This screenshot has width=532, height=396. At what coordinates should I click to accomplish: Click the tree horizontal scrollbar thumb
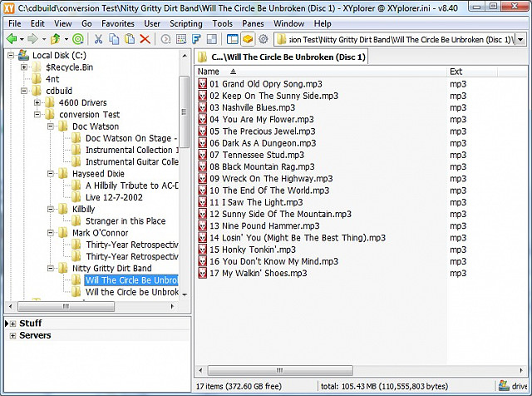[x=66, y=306]
